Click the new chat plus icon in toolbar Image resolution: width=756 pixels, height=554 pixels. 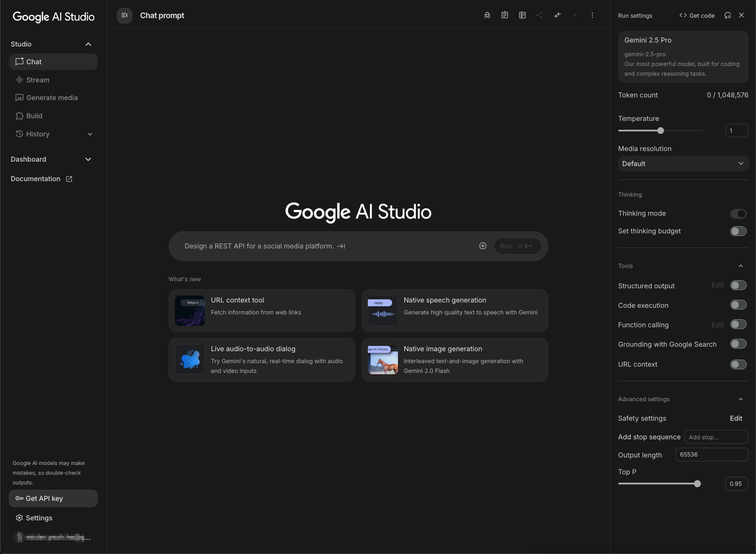coord(575,15)
